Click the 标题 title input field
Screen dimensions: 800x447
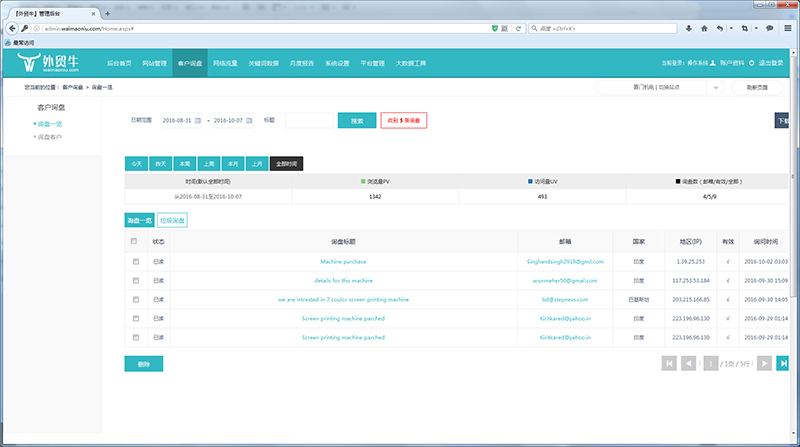pos(309,120)
